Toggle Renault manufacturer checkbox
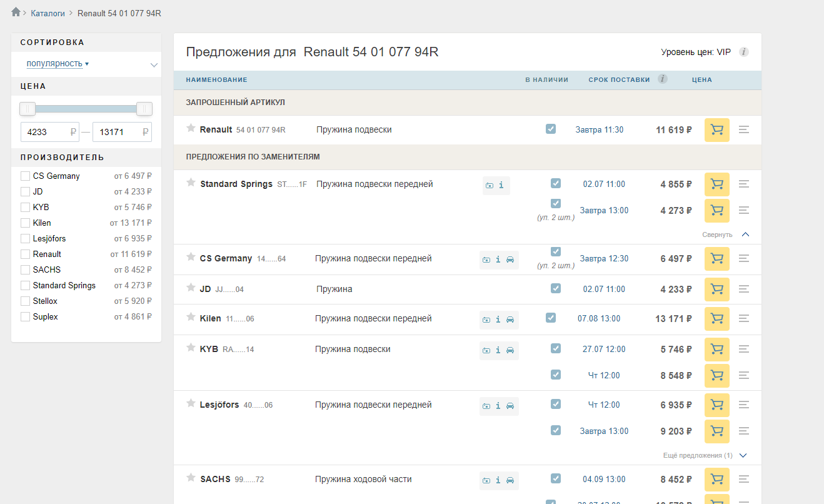Image resolution: width=824 pixels, height=504 pixels. pos(25,254)
